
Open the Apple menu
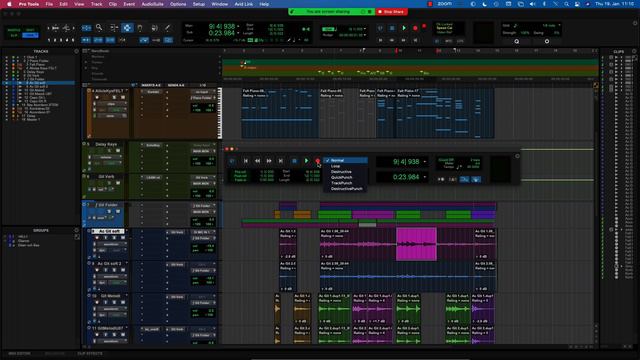[9, 4]
